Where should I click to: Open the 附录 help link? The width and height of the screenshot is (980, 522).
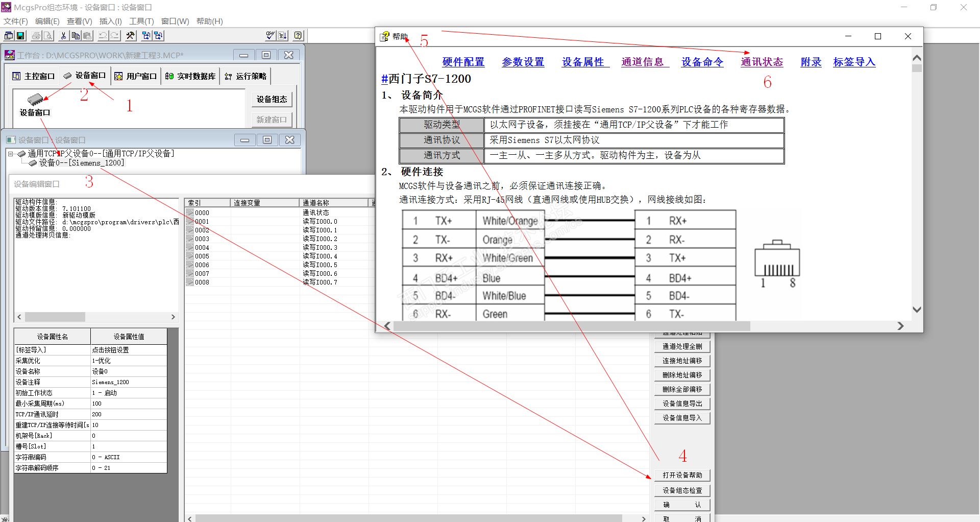click(811, 62)
